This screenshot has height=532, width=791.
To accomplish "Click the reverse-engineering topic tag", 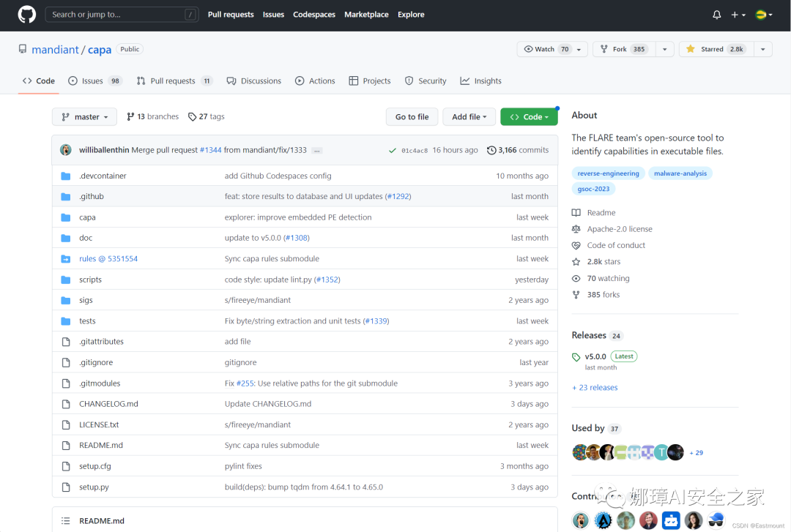I will [x=608, y=173].
